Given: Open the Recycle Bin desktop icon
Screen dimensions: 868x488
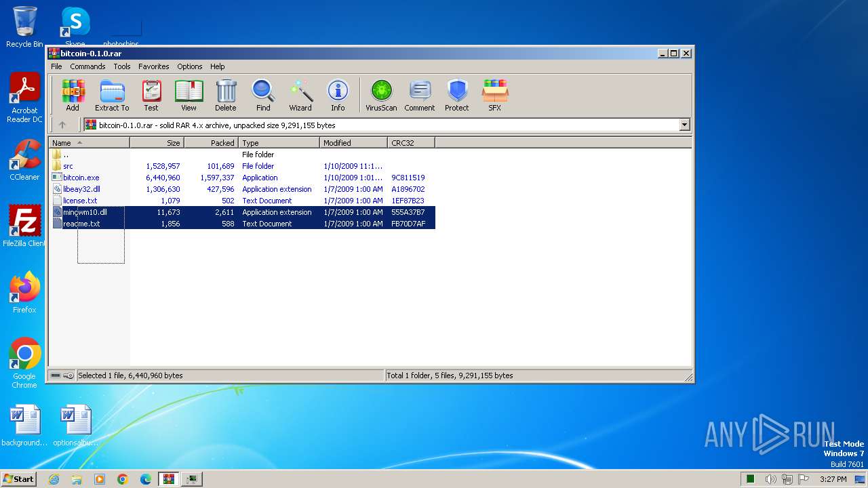Looking at the screenshot, I should click(24, 27).
